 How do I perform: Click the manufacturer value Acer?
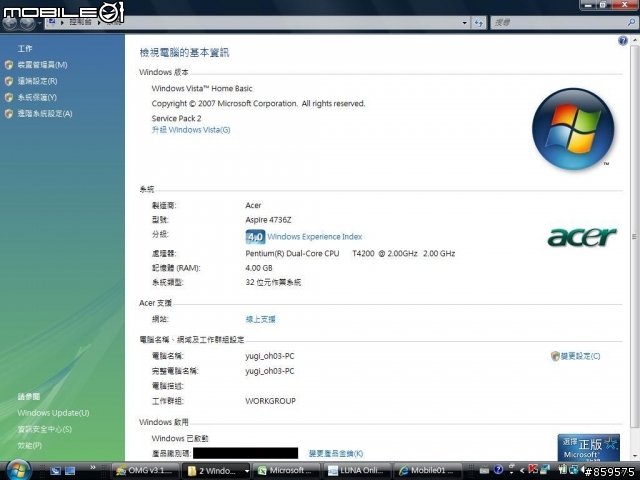pos(253,205)
